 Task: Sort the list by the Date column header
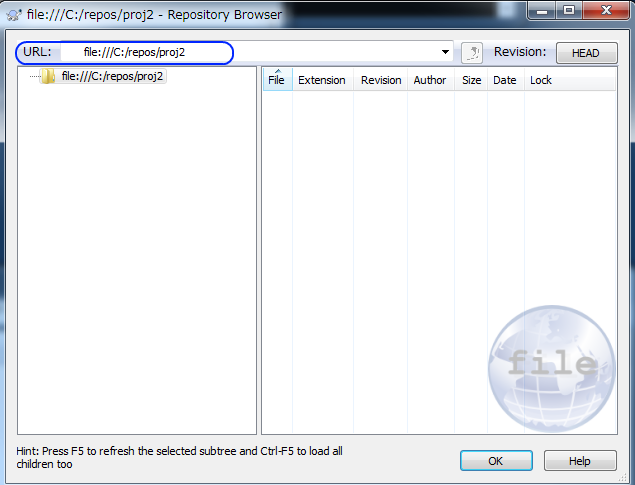[505, 80]
